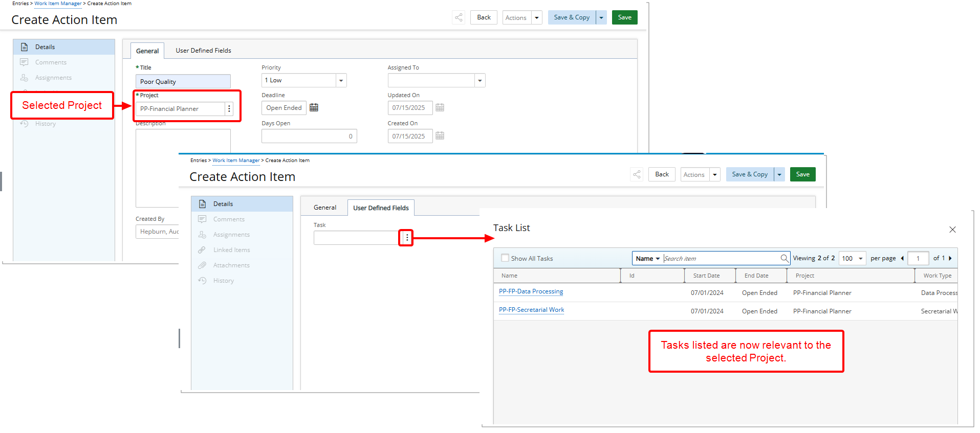
Task: Sort Task List by Project column
Action: [x=851, y=276]
